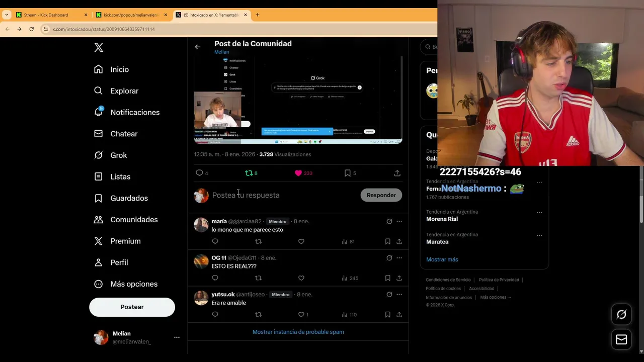View stats showing 81 on maría's reply
Screen dimensions: 644x362
coord(348,241)
